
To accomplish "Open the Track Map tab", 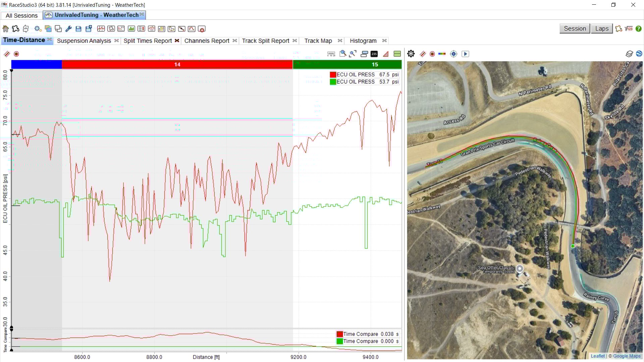I will tap(318, 41).
